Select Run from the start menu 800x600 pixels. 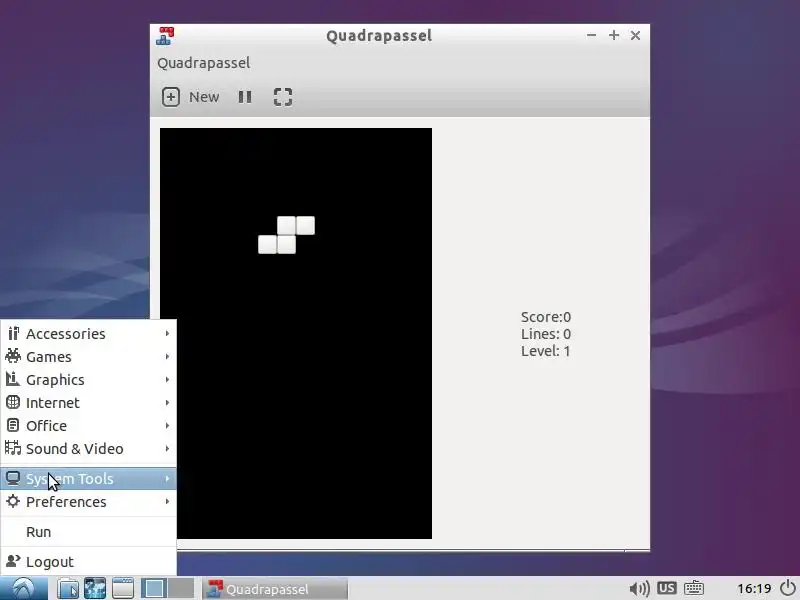88,532
